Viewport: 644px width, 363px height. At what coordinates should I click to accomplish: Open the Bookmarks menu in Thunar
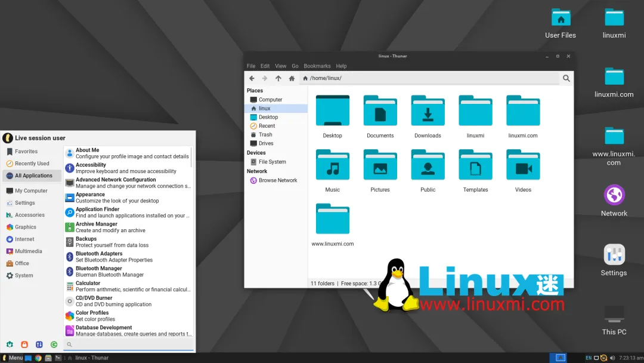pyautogui.click(x=317, y=66)
